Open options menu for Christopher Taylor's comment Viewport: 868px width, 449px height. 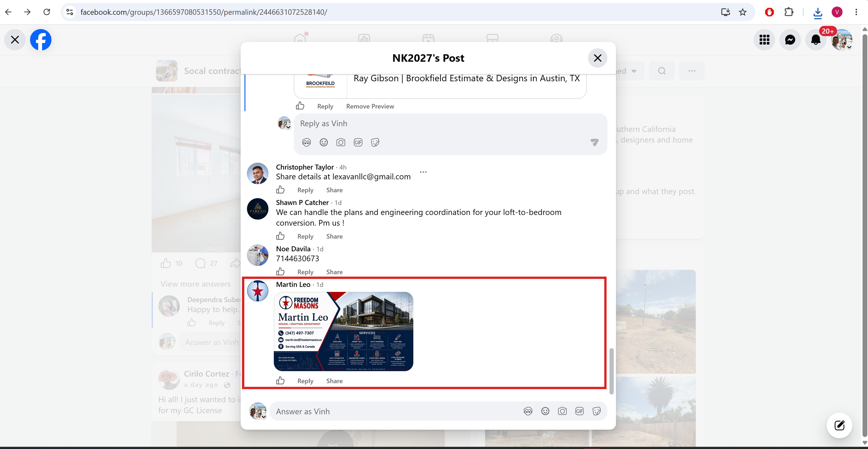(423, 172)
